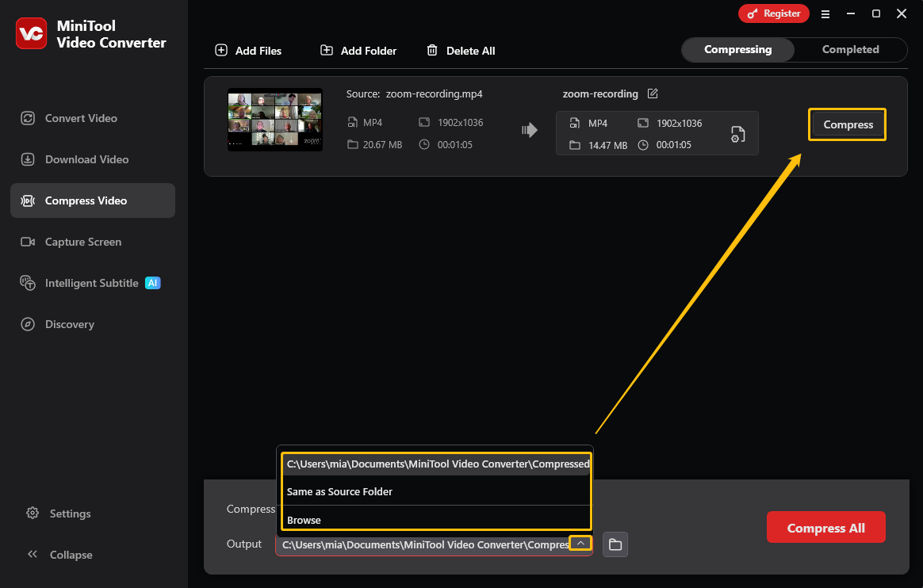This screenshot has width=923, height=588.
Task: Select Convert Video in the sidebar
Action: pos(79,118)
